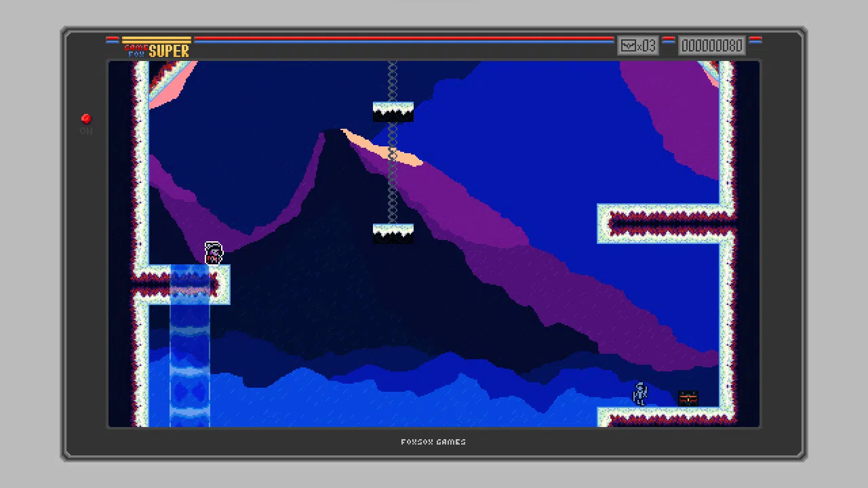Click the SUPER logo text
The height and width of the screenshot is (488, 868).
[x=169, y=51]
